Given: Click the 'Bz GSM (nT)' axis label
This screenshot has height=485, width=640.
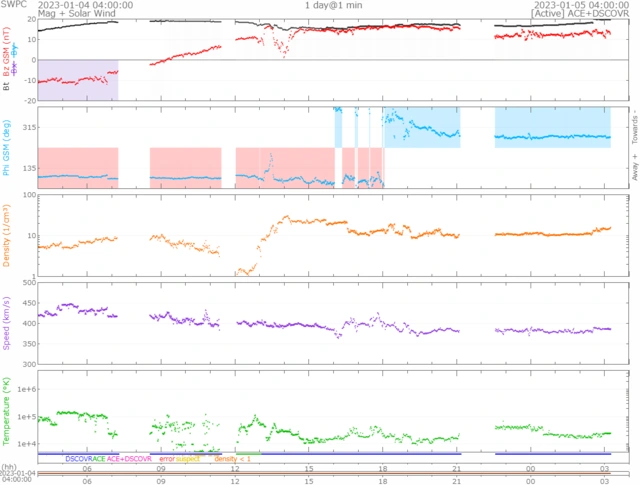Looking at the screenshot, I should 6,51.
